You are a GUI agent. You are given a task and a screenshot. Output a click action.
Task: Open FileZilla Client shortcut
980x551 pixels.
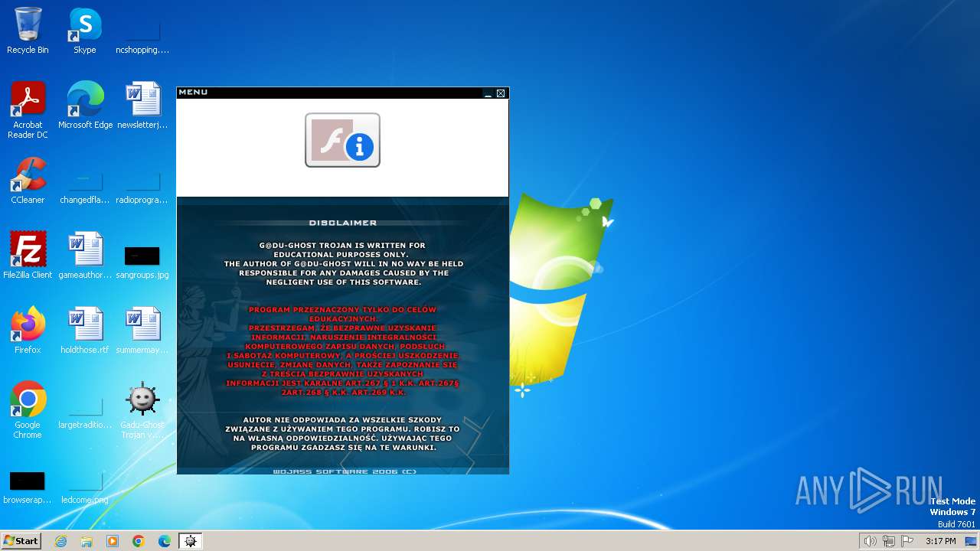(x=28, y=256)
